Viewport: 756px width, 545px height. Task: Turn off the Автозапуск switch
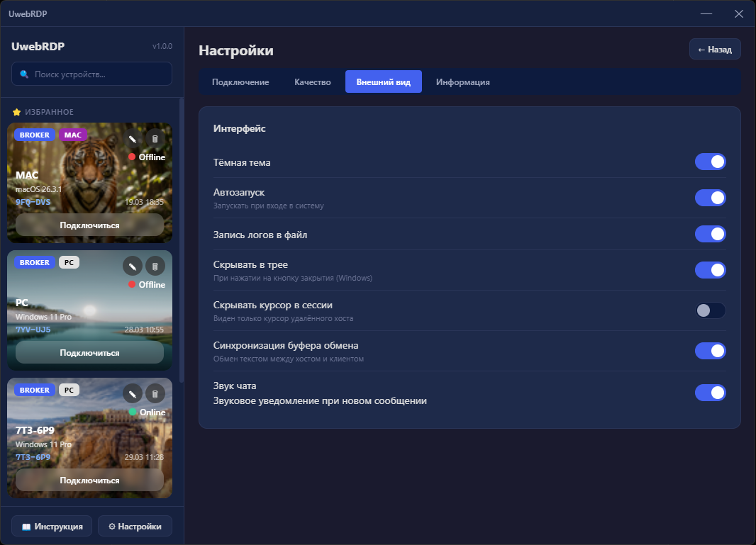(x=710, y=198)
